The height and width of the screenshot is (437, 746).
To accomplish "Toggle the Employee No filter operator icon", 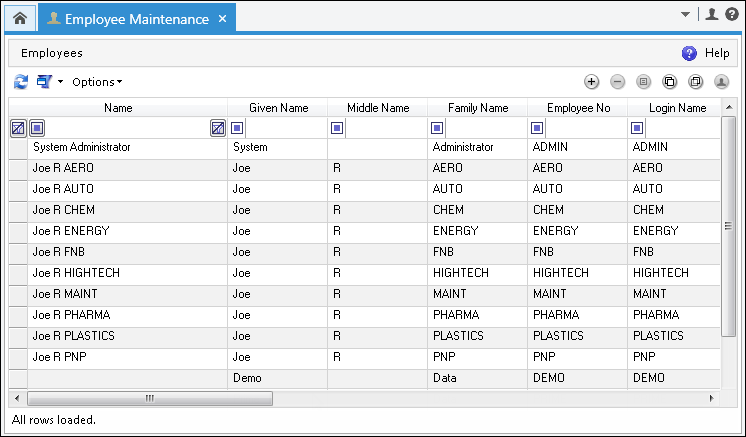I will pyautogui.click(x=537, y=128).
